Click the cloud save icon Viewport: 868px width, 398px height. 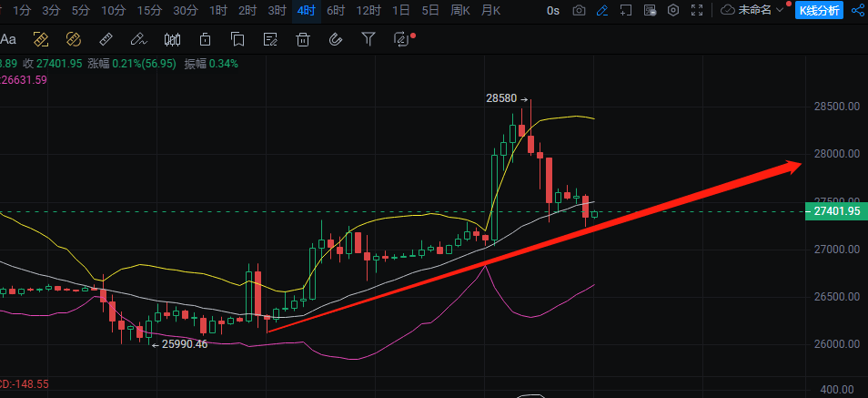[728, 10]
